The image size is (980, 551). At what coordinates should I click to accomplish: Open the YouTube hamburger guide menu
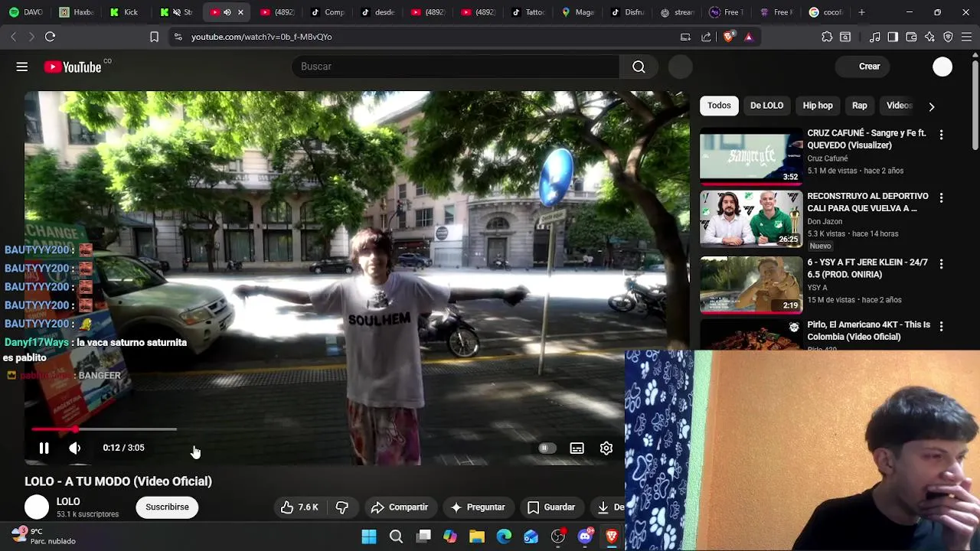pos(22,67)
